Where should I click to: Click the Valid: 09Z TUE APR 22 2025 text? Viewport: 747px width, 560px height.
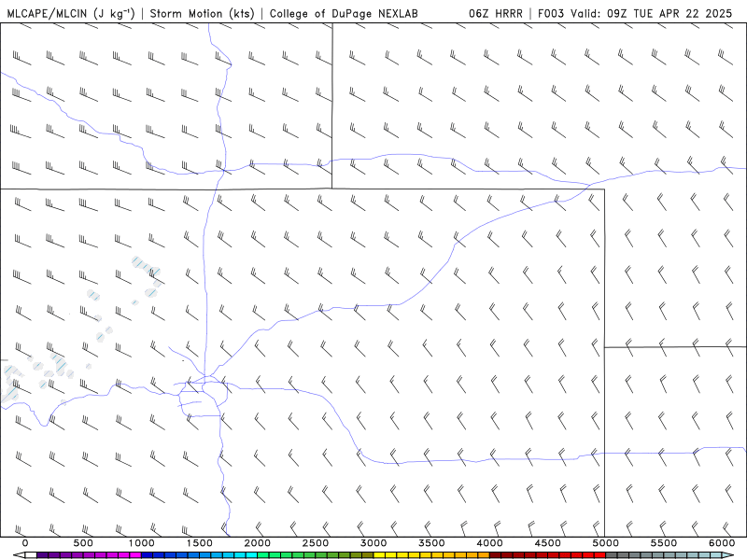pos(651,13)
